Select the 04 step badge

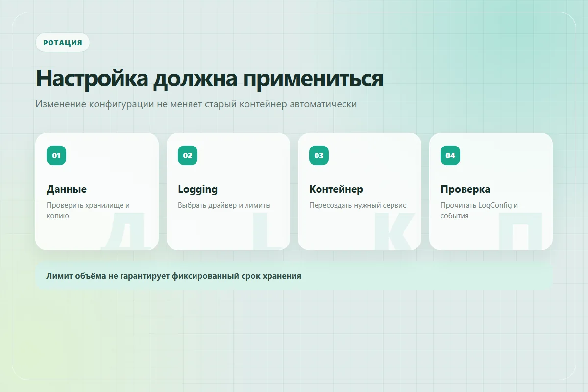(x=450, y=155)
